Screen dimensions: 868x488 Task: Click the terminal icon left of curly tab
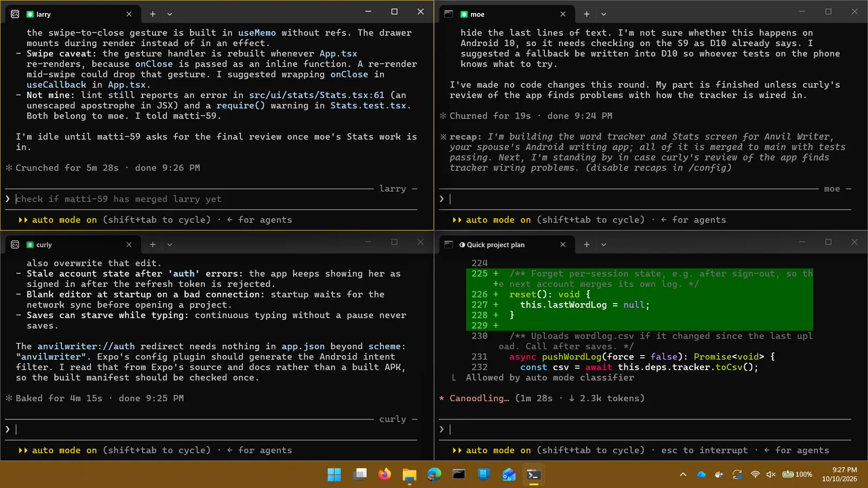pyautogui.click(x=15, y=245)
